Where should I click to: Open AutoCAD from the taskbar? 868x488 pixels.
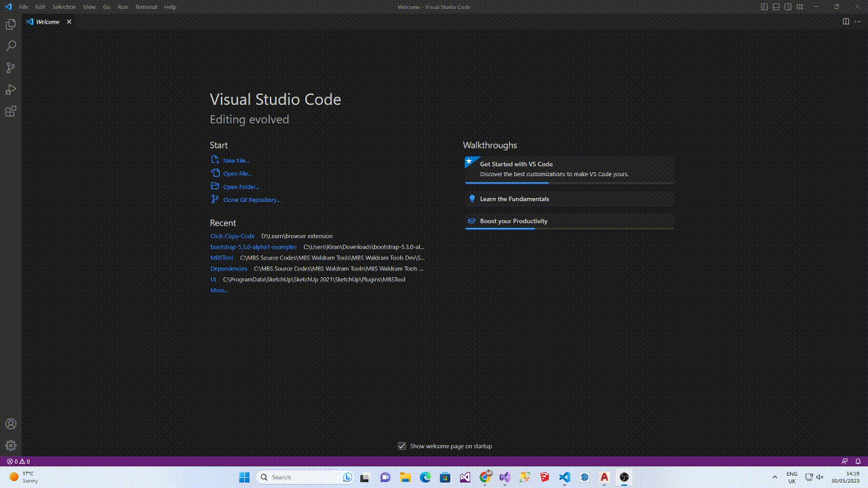(x=604, y=477)
